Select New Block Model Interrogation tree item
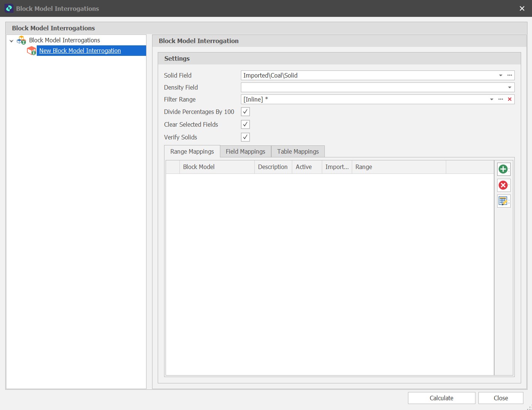 [x=80, y=51]
